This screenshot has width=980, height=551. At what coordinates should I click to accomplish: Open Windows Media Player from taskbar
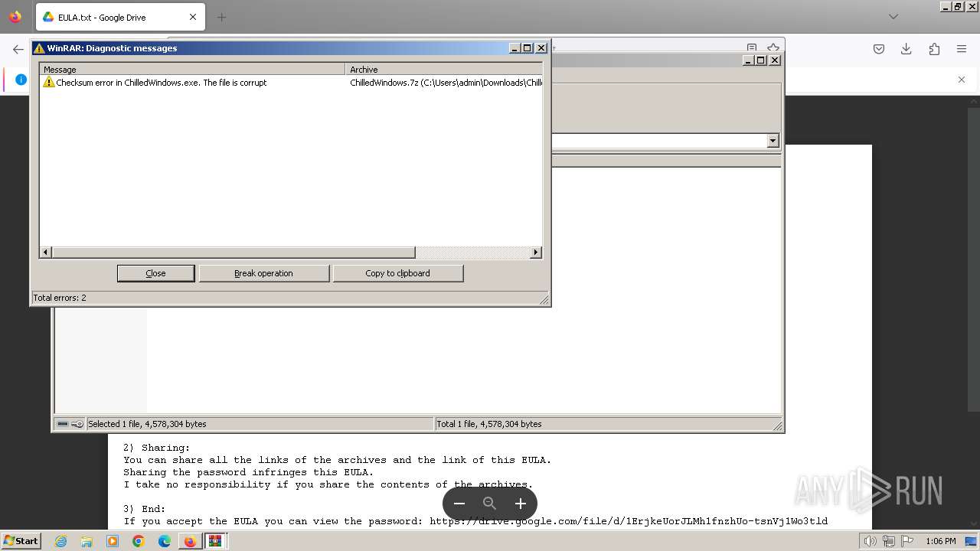(113, 541)
